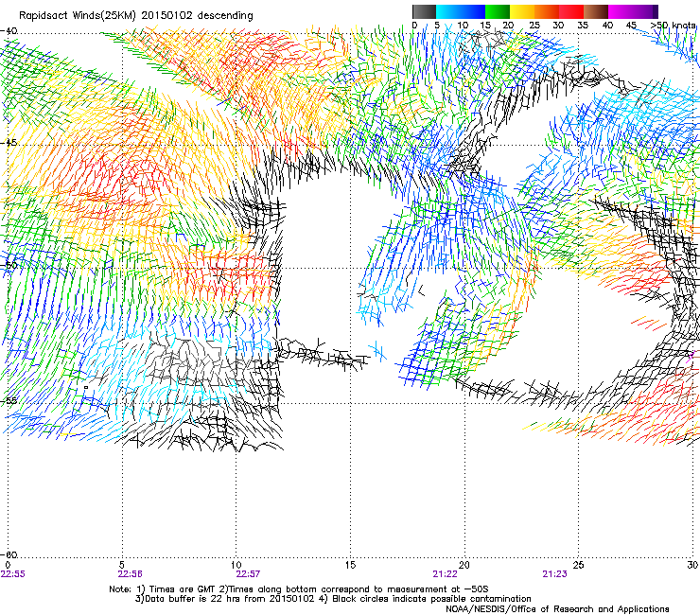The width and height of the screenshot is (700, 615).
Task: Click the longitude axis label '30' at bottom
Action: pos(692,565)
